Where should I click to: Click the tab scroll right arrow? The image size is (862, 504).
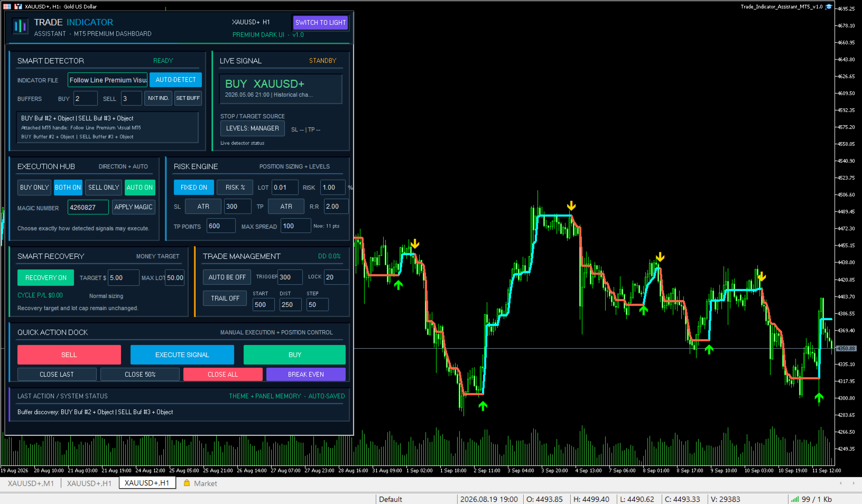[x=853, y=483]
